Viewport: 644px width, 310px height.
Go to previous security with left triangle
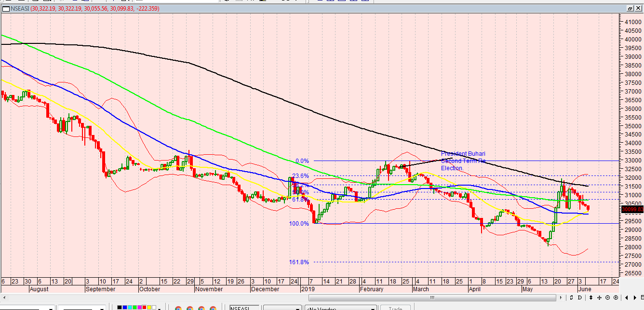pyautogui.click(x=627, y=297)
